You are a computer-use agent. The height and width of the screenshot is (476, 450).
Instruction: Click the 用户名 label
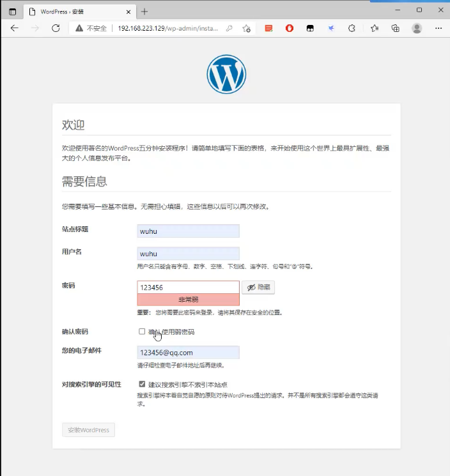coord(72,252)
